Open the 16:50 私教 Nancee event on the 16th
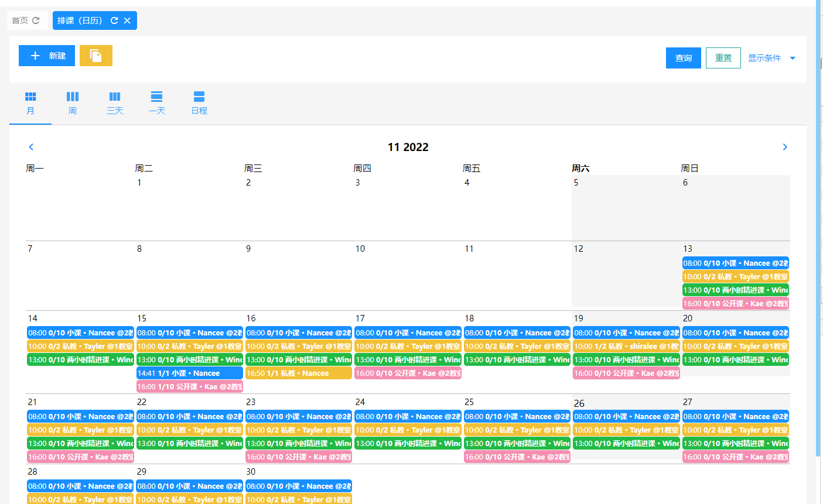The height and width of the screenshot is (504, 823). (298, 373)
